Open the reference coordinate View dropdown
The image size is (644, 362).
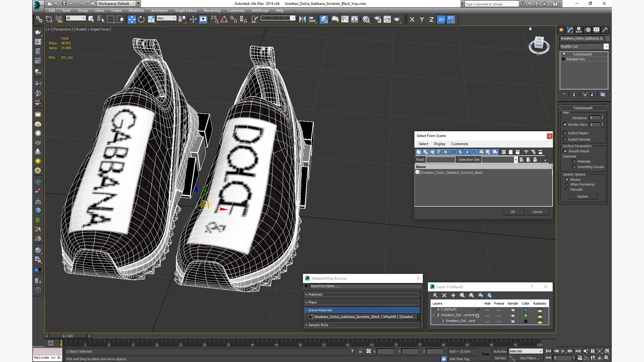coord(166,18)
